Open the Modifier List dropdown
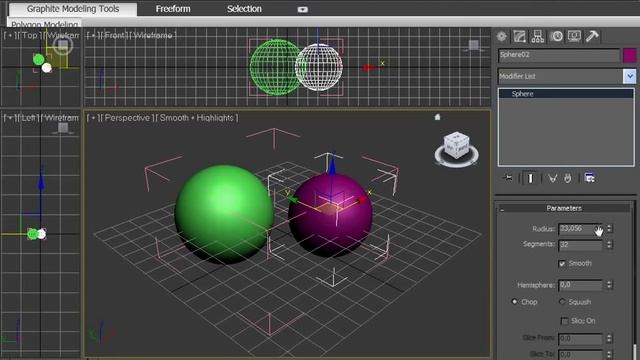 (629, 76)
